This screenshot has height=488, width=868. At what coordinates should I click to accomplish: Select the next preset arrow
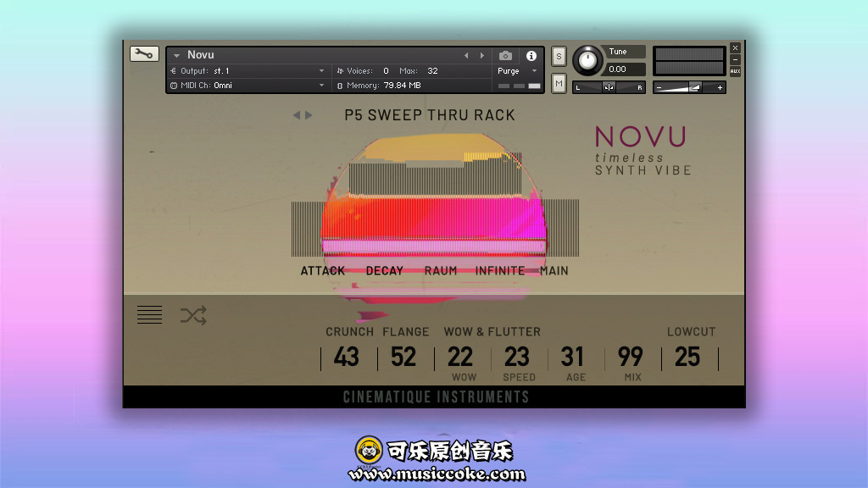point(309,115)
